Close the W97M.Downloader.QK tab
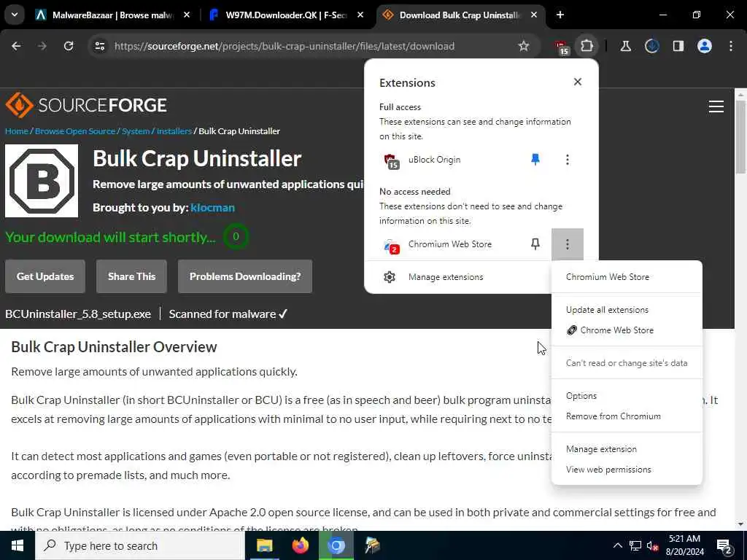 [x=360, y=15]
